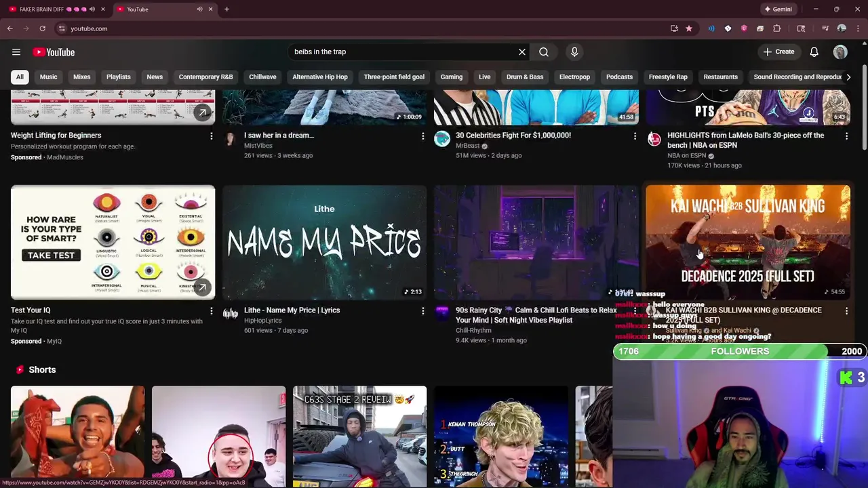The width and height of the screenshot is (868, 488).
Task: Click the YouTube search input field
Action: [x=403, y=52]
